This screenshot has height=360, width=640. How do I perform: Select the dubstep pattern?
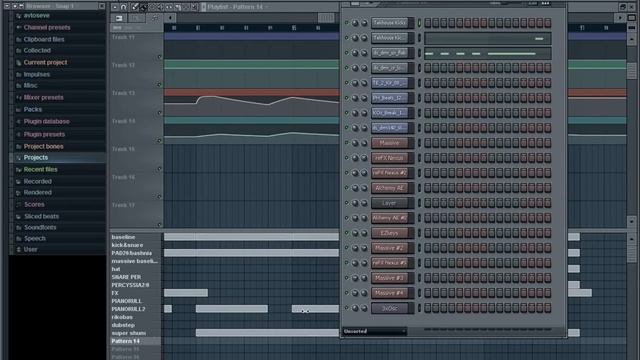point(123,325)
